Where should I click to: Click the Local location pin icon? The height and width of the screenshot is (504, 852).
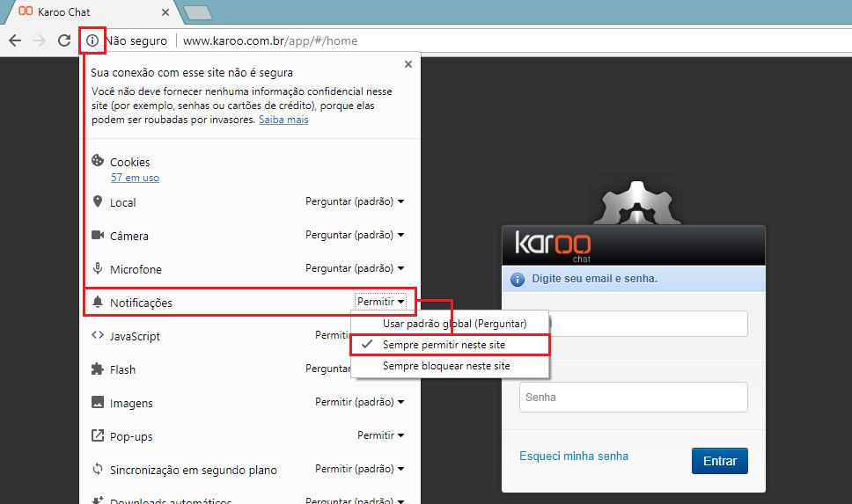[x=98, y=201]
